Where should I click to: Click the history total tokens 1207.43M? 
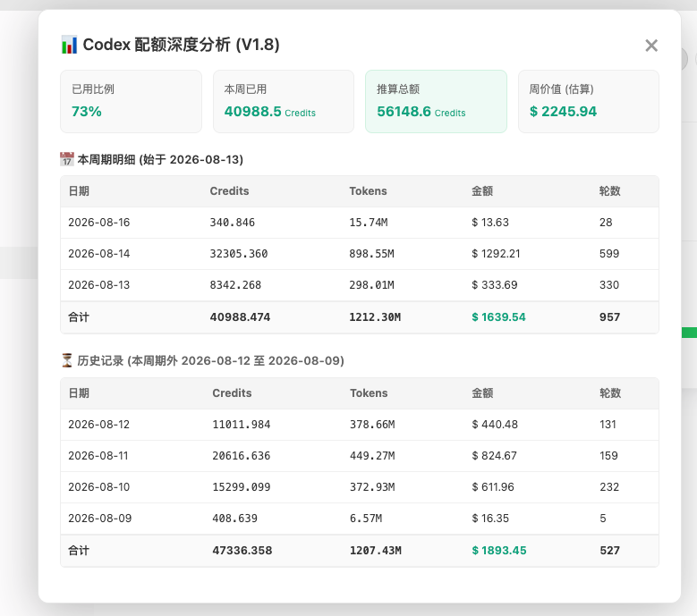[376, 550]
